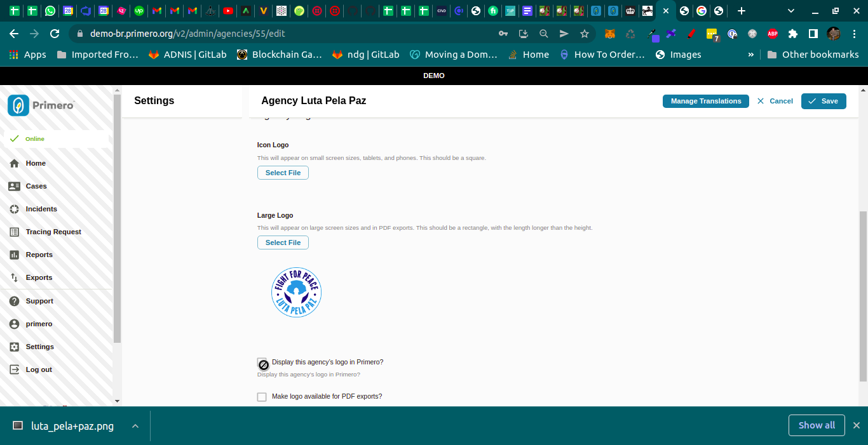868x445 pixels.
Task: Click the share page arrow icon
Action: pos(564,34)
